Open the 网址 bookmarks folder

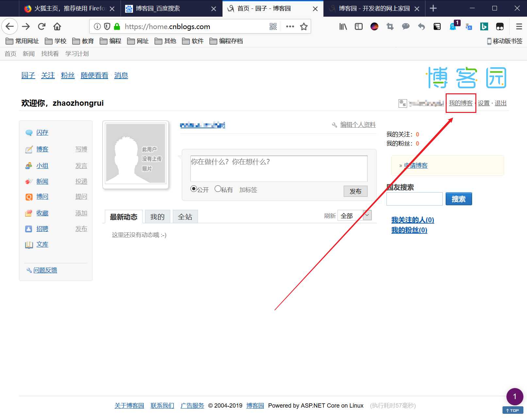click(x=138, y=41)
